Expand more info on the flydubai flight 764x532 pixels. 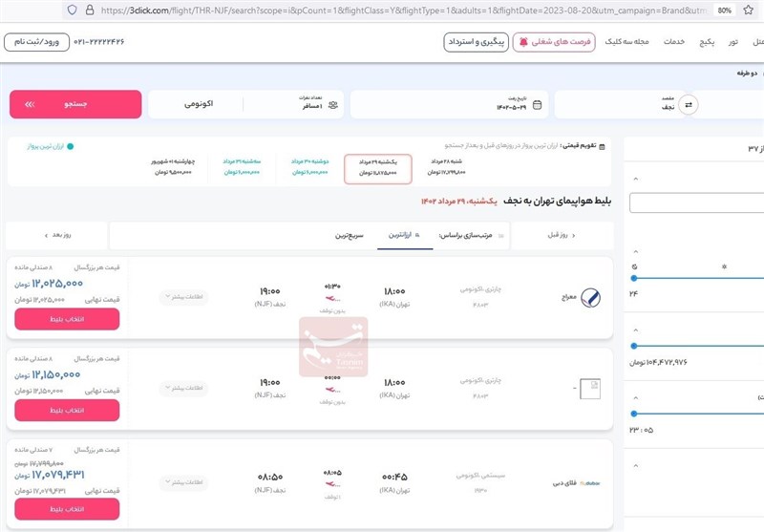pos(183,482)
